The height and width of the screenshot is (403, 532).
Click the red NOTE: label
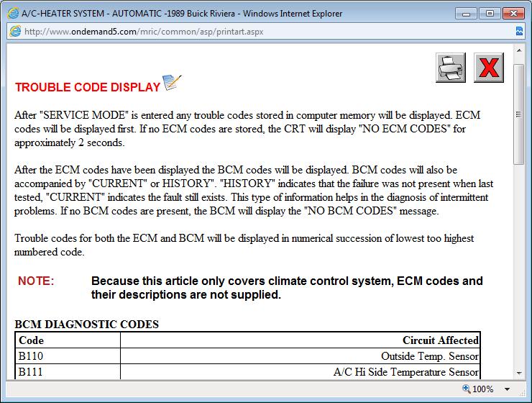[36, 281]
